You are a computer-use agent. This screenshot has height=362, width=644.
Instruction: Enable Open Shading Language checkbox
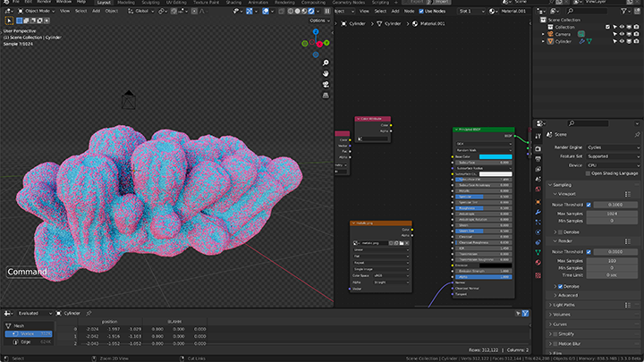pyautogui.click(x=588, y=173)
